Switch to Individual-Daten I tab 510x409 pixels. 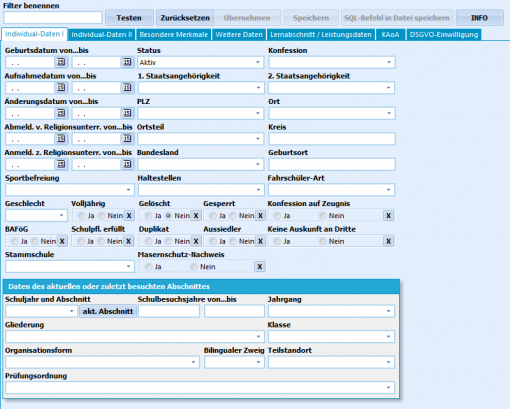(x=34, y=34)
